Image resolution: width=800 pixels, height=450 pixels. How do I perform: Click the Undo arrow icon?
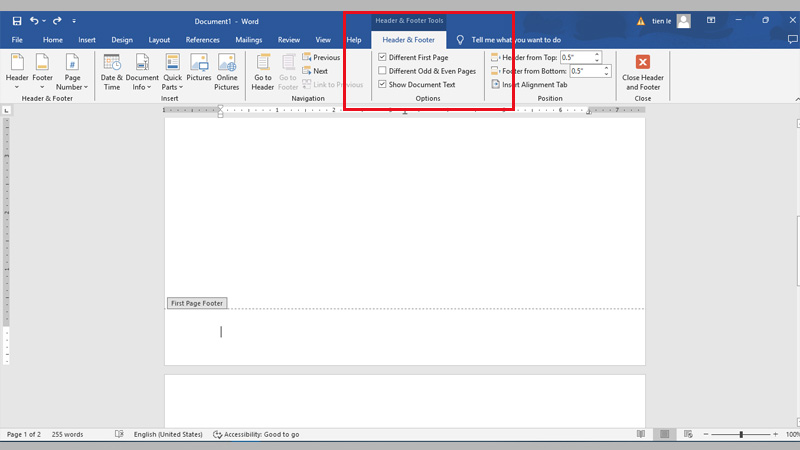35,20
